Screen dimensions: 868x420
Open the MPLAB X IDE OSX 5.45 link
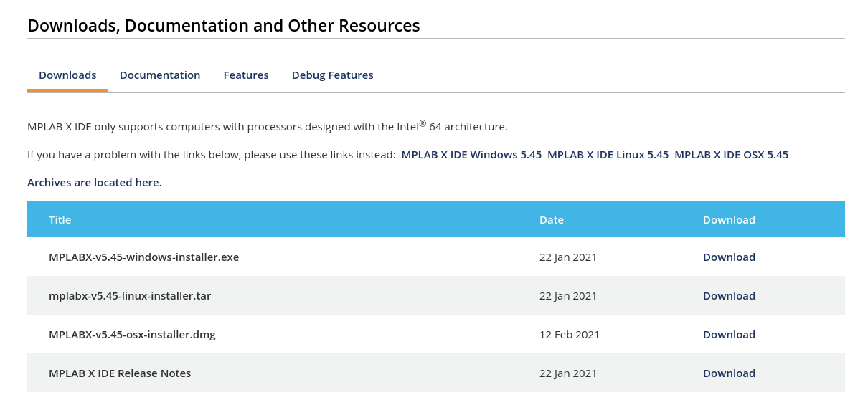pyautogui.click(x=731, y=154)
